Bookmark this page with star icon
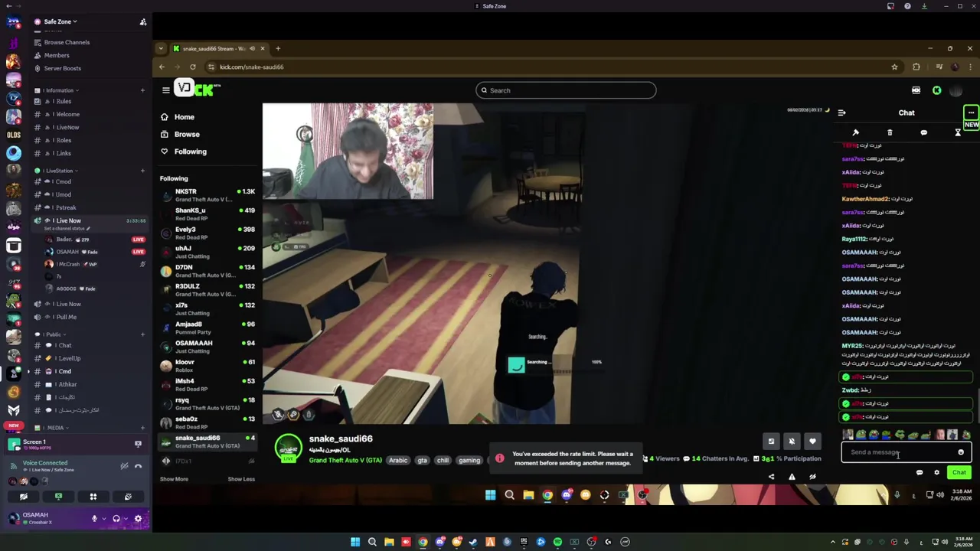The width and height of the screenshot is (980, 551). click(894, 67)
